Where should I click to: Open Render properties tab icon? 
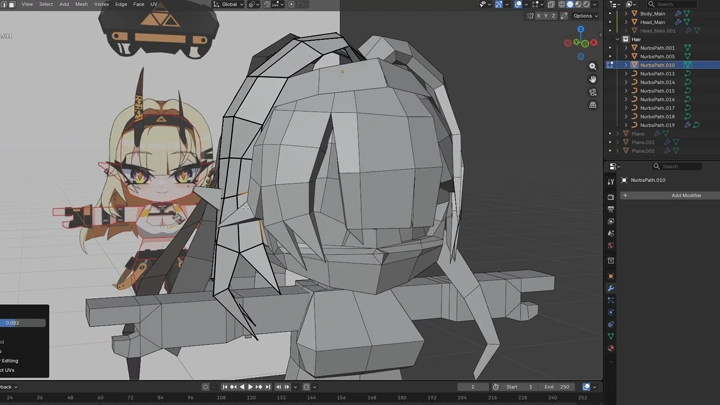pos(611,197)
